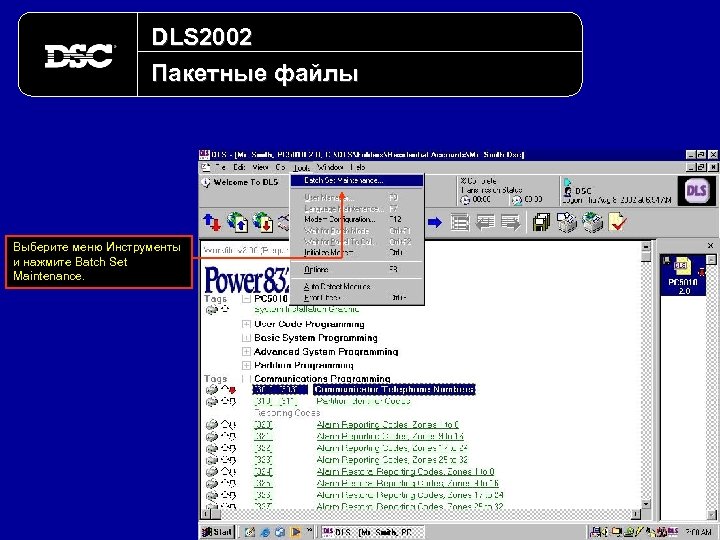Click the horizontal scrollbar left arrow
This screenshot has width=720, height=540.
[206, 514]
